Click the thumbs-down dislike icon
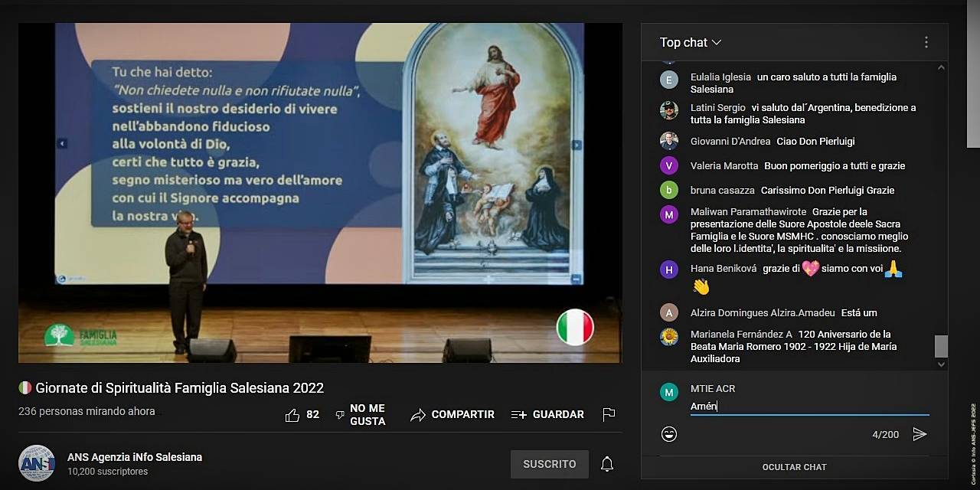The height and width of the screenshot is (490, 980). (x=340, y=415)
